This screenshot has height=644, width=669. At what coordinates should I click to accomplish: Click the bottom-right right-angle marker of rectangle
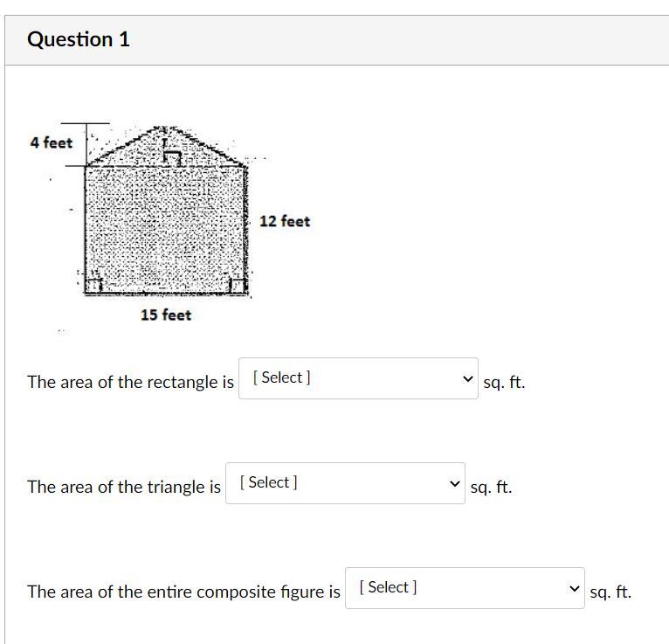(238, 286)
